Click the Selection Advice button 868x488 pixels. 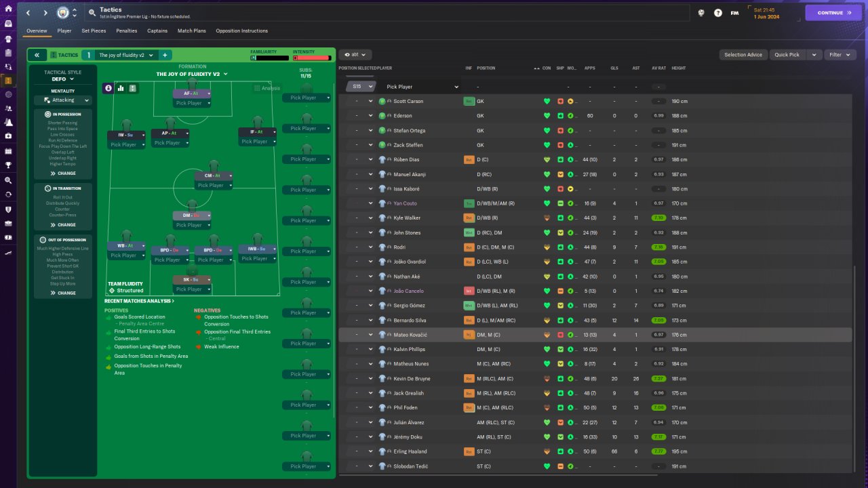[743, 55]
